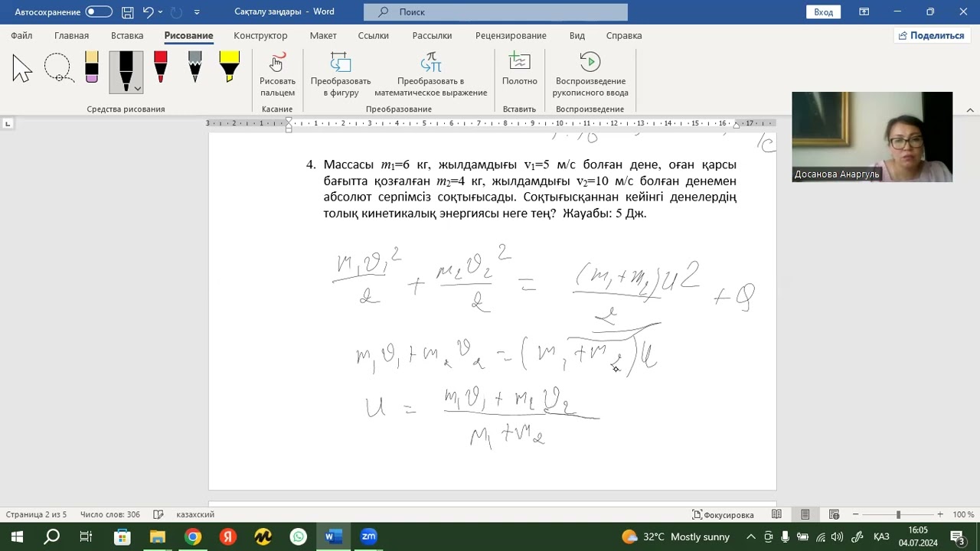Switch to the Вставка tab
Image resolution: width=980 pixels, height=551 pixels.
click(x=127, y=36)
